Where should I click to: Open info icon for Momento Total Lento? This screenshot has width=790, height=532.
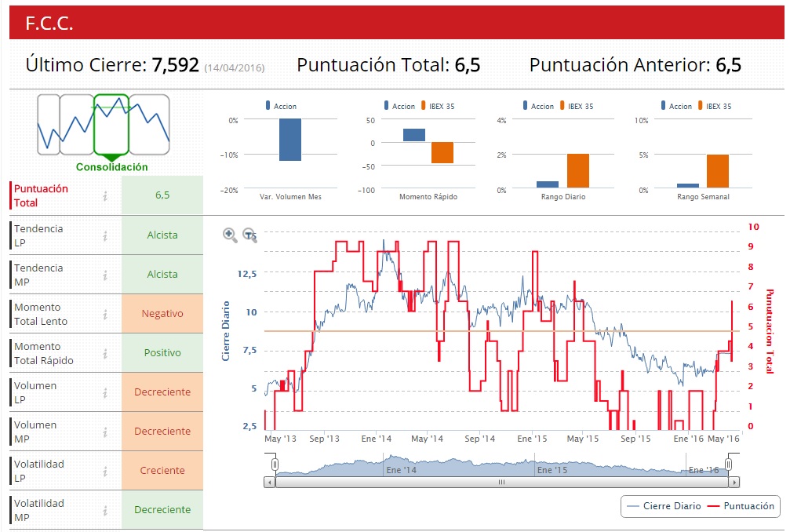(105, 315)
